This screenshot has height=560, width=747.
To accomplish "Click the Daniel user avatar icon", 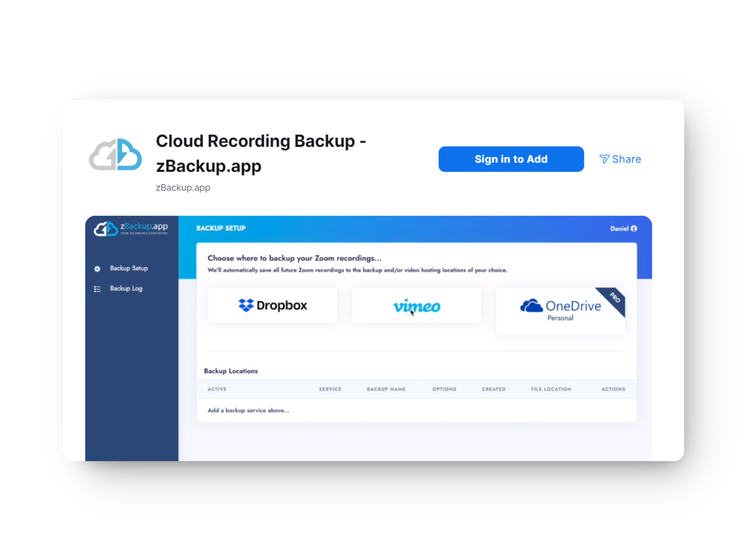I will 634,229.
